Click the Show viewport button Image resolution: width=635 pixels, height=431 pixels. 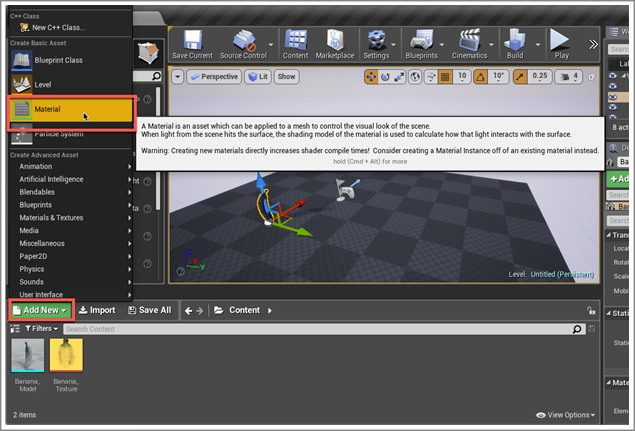(x=287, y=77)
